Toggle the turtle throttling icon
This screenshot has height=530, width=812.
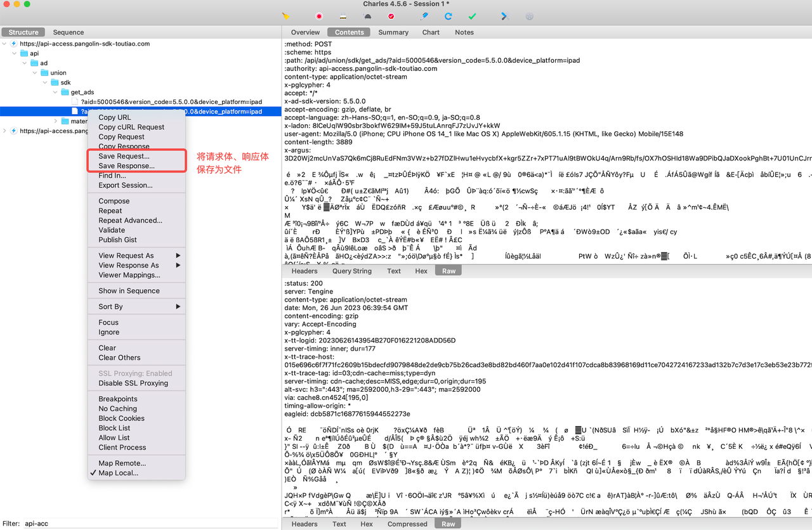pyautogui.click(x=367, y=16)
